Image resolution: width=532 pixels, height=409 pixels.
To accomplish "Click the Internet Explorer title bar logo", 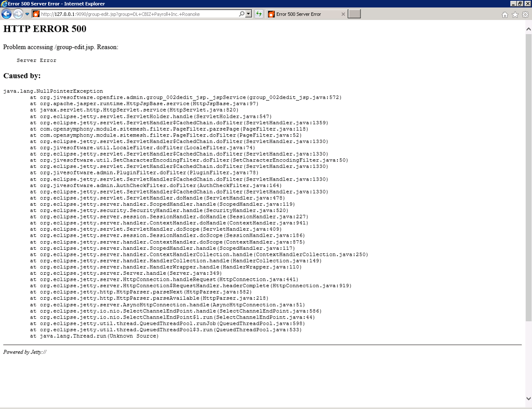I will pos(4,4).
